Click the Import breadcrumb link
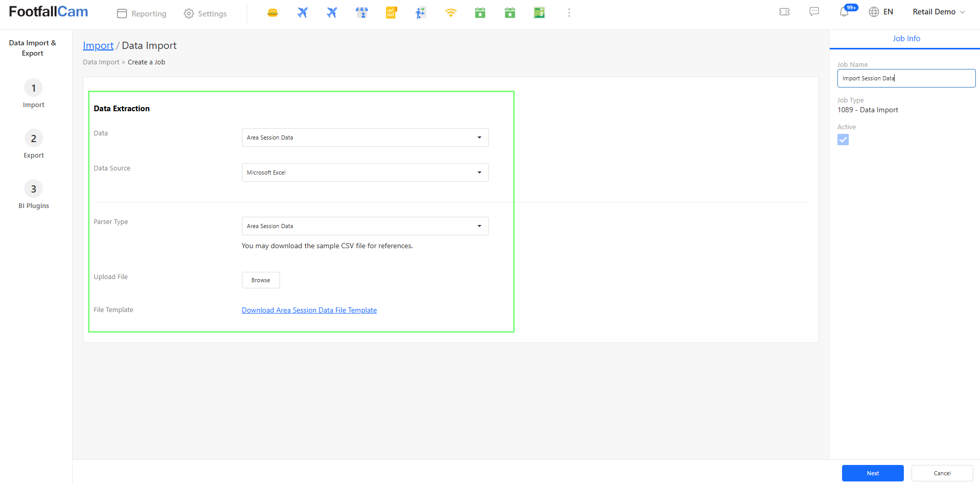Image resolution: width=980 pixels, height=484 pixels. (x=98, y=46)
